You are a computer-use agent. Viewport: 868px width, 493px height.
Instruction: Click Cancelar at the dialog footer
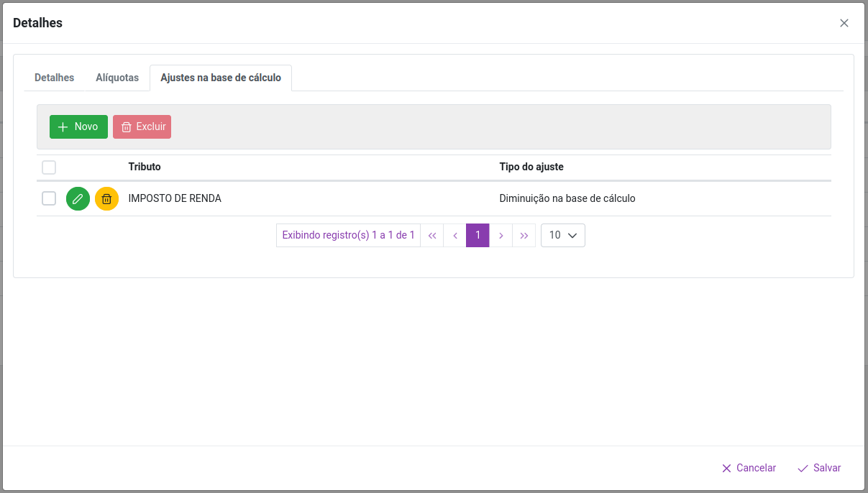coord(749,468)
